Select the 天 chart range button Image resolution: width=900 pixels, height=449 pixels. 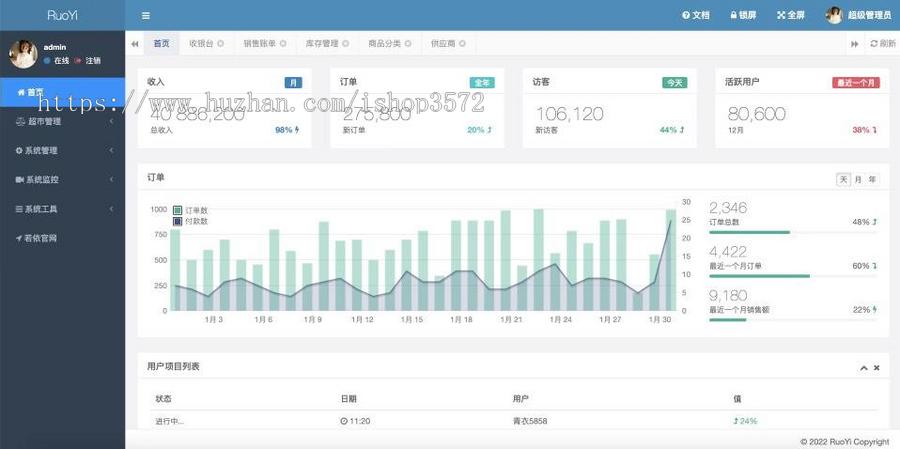click(843, 180)
